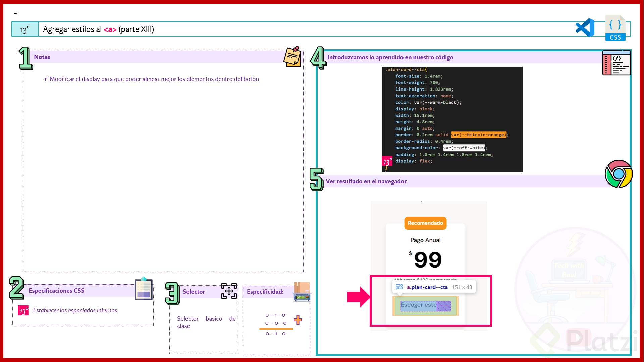Click the 13° step number cell in title bar
This screenshot has width=644, height=362.
coord(25,29)
